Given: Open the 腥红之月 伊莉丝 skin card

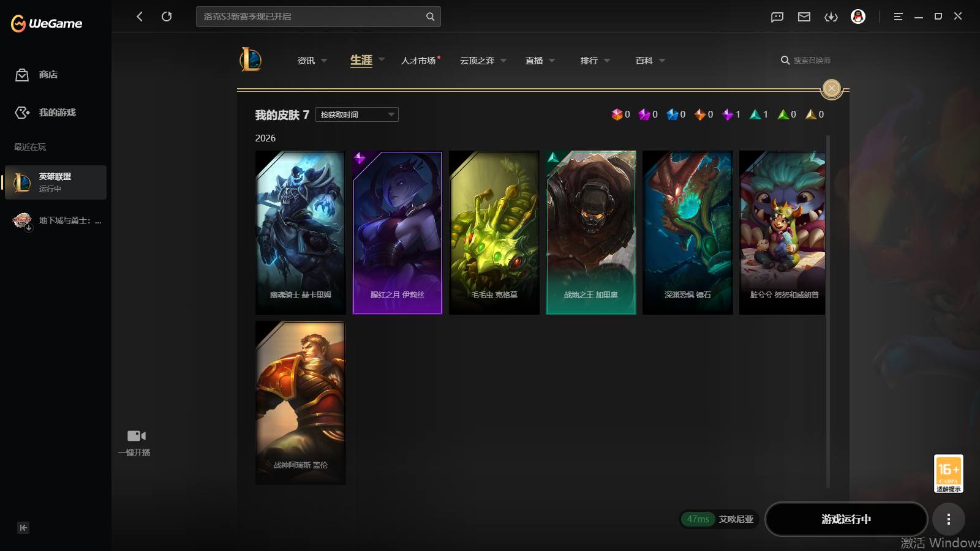Looking at the screenshot, I should coord(397,233).
